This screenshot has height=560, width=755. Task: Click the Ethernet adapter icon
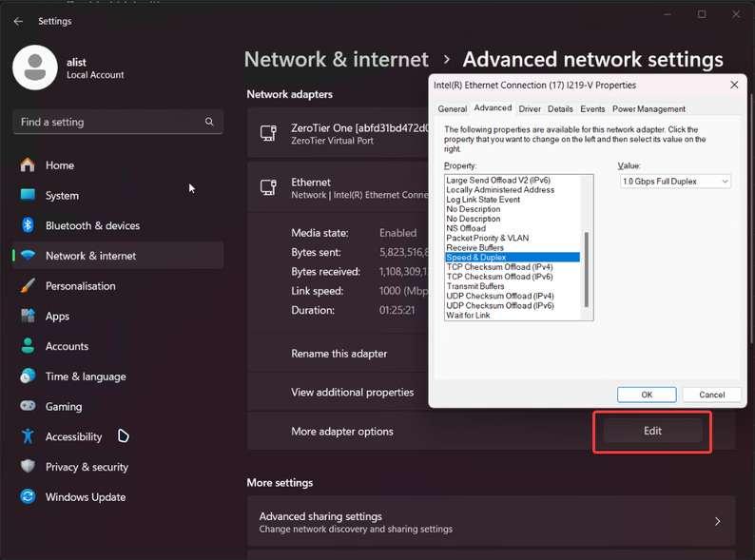coord(268,187)
